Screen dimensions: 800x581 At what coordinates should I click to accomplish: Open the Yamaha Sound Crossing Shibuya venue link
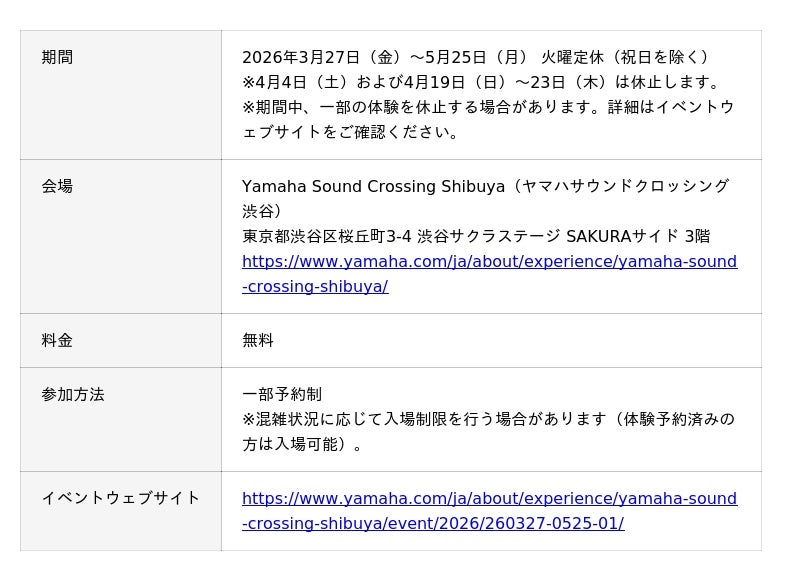pyautogui.click(x=489, y=262)
